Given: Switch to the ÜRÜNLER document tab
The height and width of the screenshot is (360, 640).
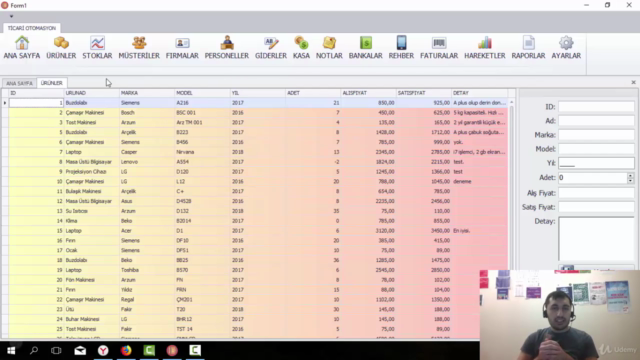Looking at the screenshot, I should click(x=51, y=83).
